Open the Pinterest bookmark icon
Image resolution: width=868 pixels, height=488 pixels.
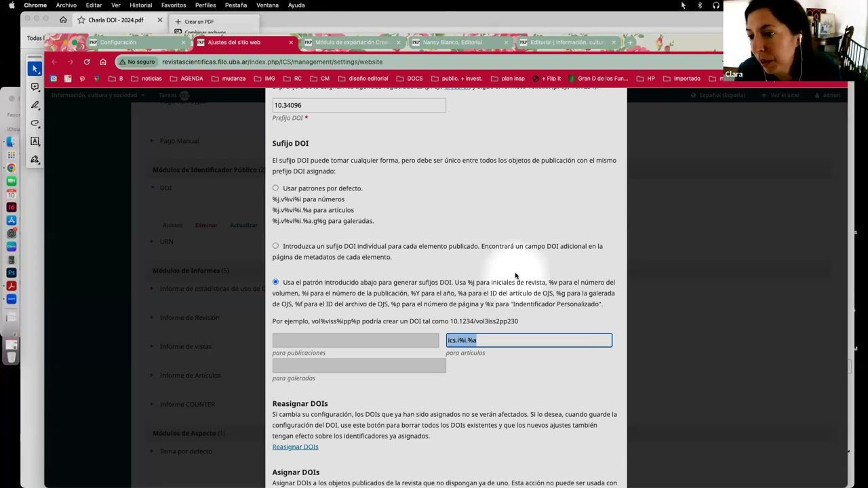click(x=82, y=79)
